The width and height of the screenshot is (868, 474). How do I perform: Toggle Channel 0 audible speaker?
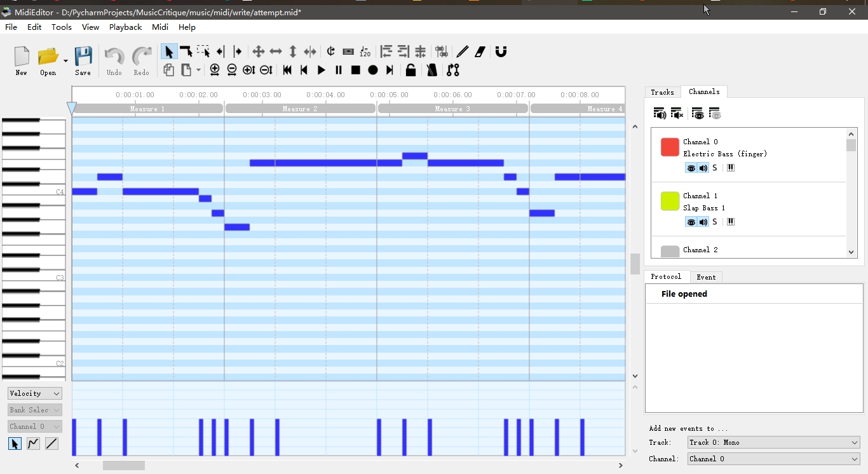(703, 168)
